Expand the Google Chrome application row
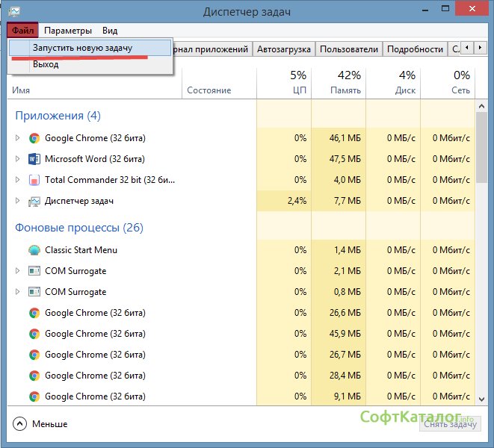494x448 pixels. [x=18, y=138]
